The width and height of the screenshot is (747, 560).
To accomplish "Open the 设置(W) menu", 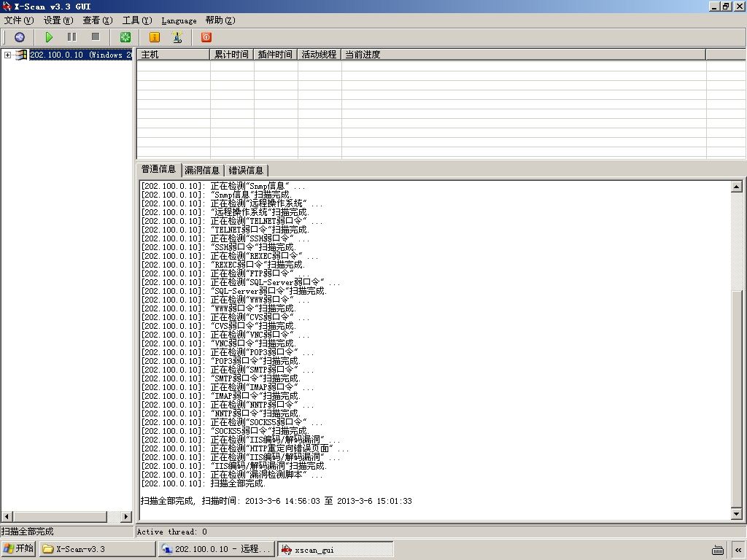I will tap(58, 20).
